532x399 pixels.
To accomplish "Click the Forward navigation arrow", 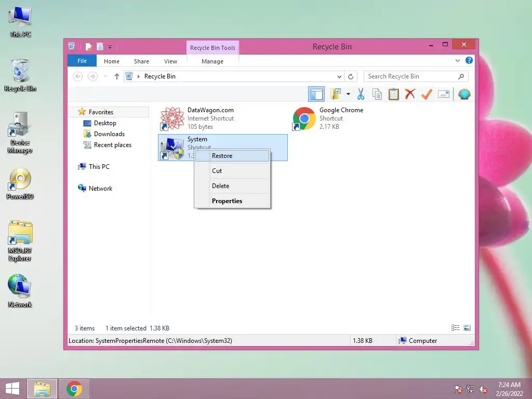I will click(92, 76).
